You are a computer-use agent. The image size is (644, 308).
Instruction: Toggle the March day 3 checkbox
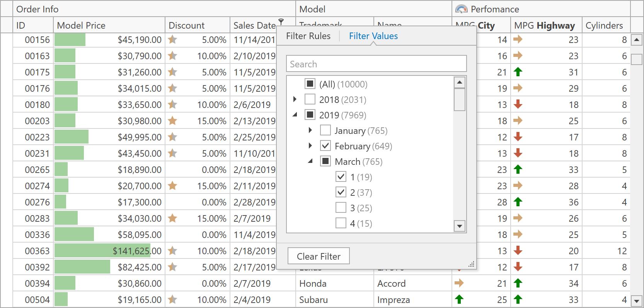tap(341, 208)
